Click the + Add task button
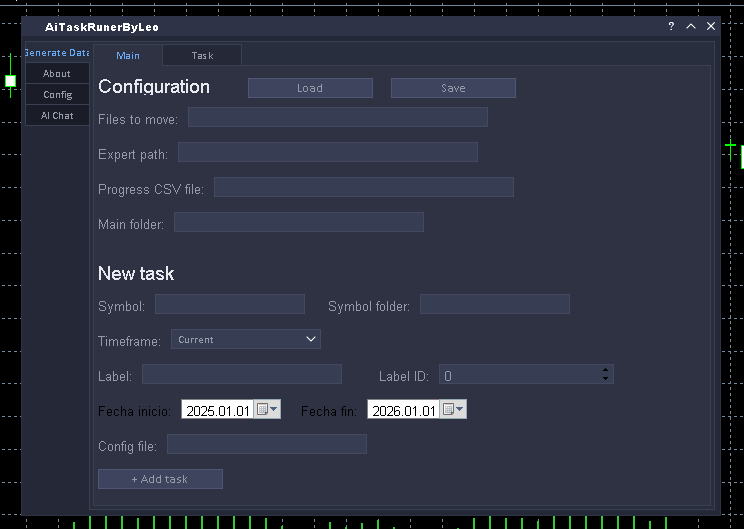This screenshot has height=529, width=744. pos(160,479)
